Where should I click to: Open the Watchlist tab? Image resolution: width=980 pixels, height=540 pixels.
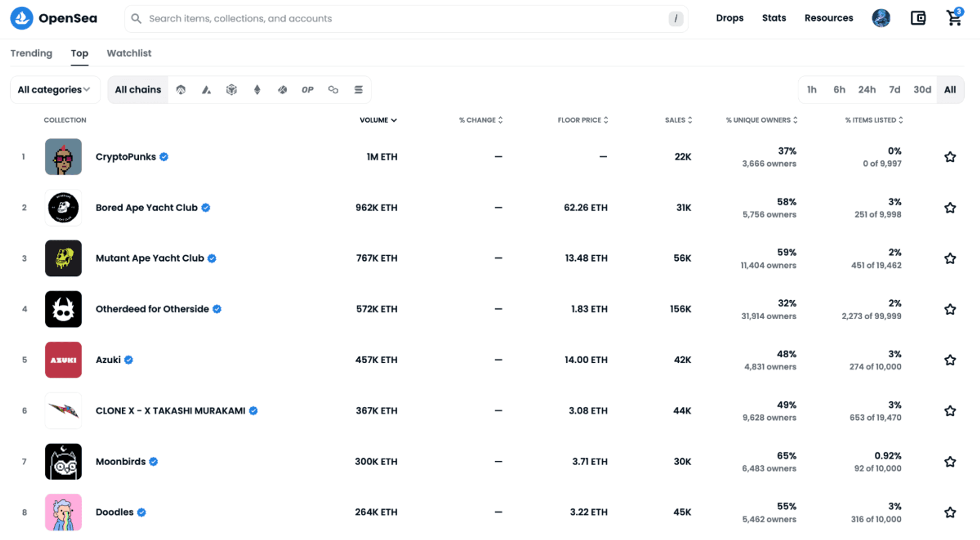point(129,53)
